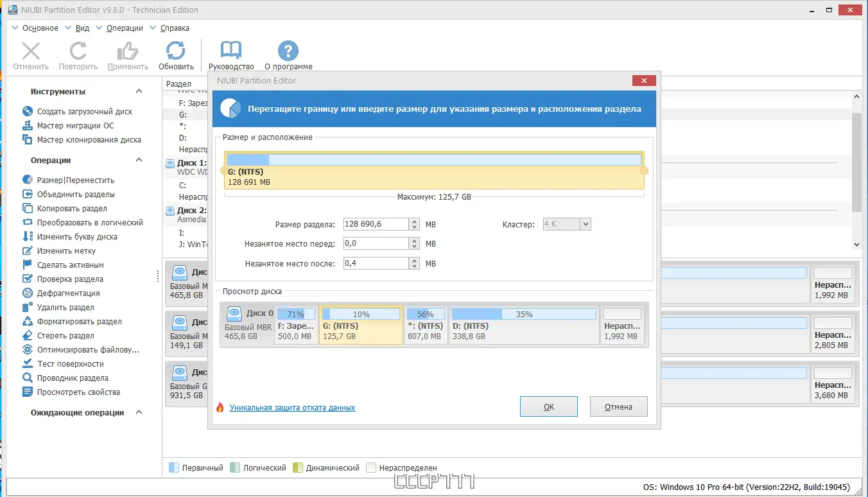Increase Незанятое место после value stepper

pos(415,260)
